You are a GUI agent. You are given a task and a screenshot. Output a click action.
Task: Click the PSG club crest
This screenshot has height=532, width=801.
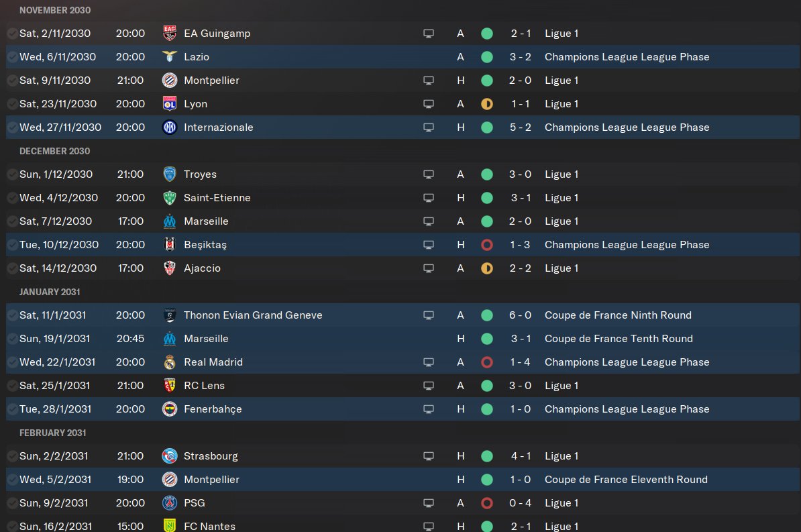pyautogui.click(x=170, y=503)
